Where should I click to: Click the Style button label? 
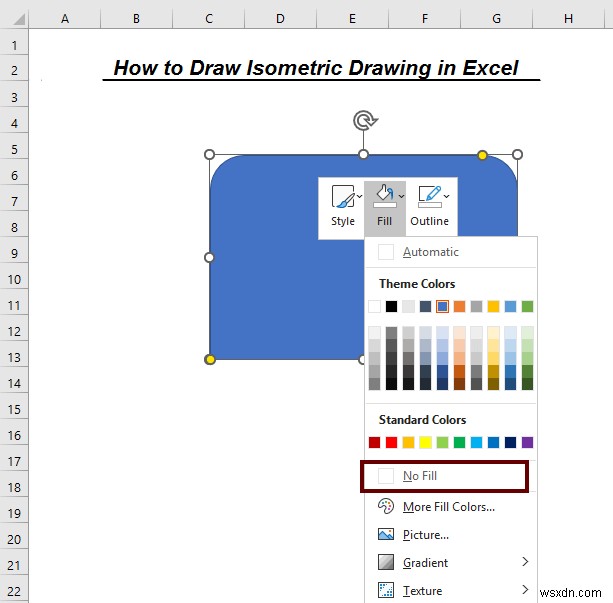click(x=343, y=221)
